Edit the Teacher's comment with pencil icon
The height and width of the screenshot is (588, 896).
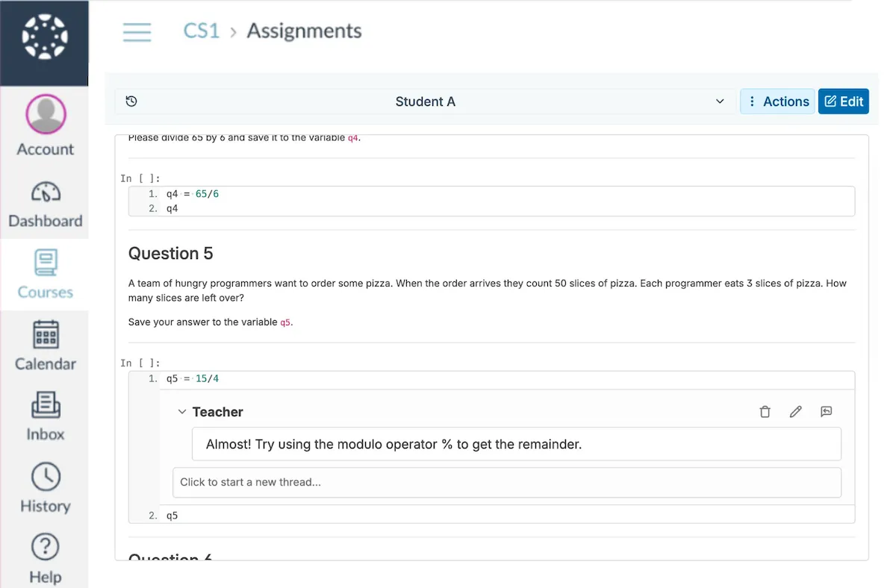[x=795, y=411]
